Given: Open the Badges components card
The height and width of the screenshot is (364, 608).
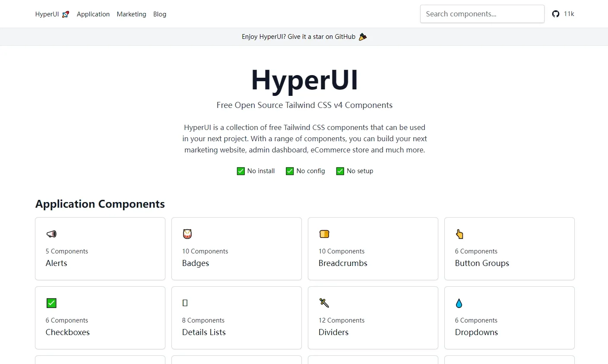Looking at the screenshot, I should 237,249.
